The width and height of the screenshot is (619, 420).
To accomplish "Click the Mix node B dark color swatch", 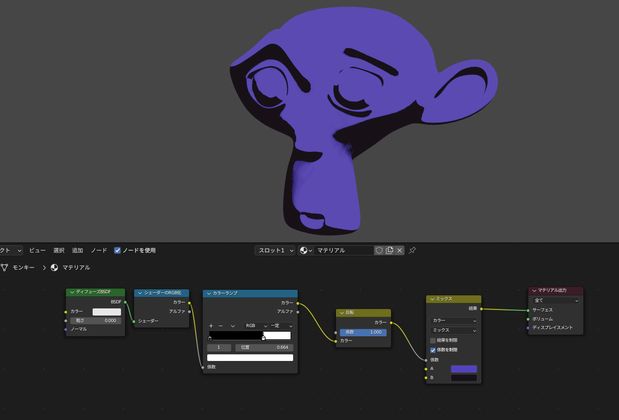I will coord(464,378).
